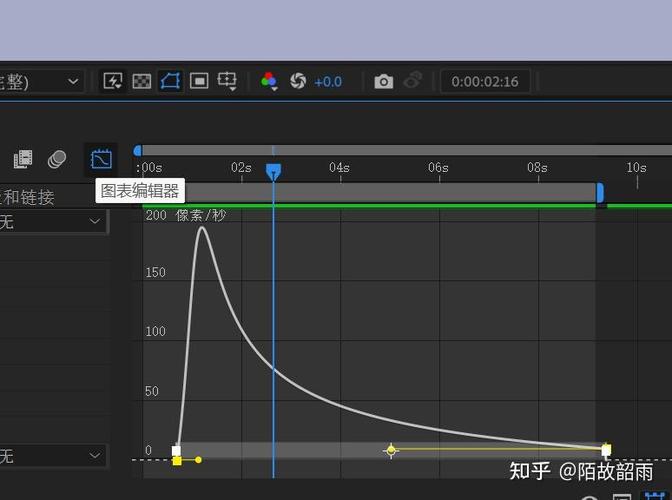Open the resolution dropdown arrow
This screenshot has height=500, width=672.
click(73, 81)
